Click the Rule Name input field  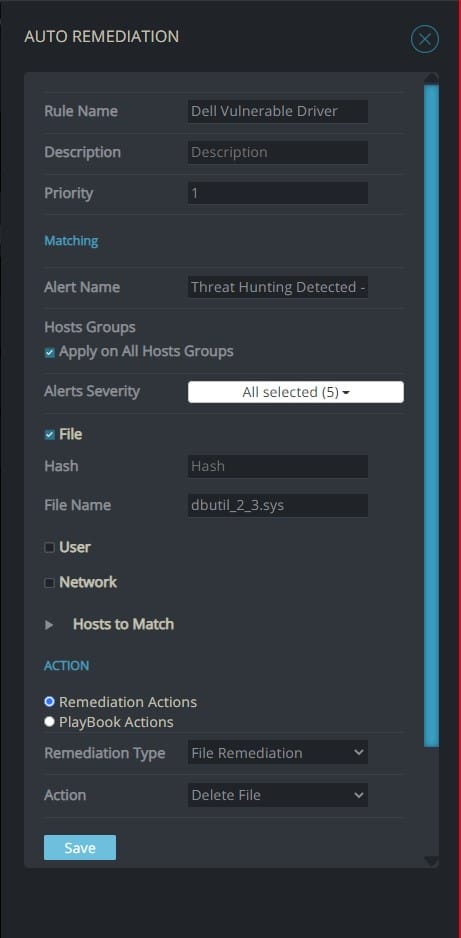278,111
